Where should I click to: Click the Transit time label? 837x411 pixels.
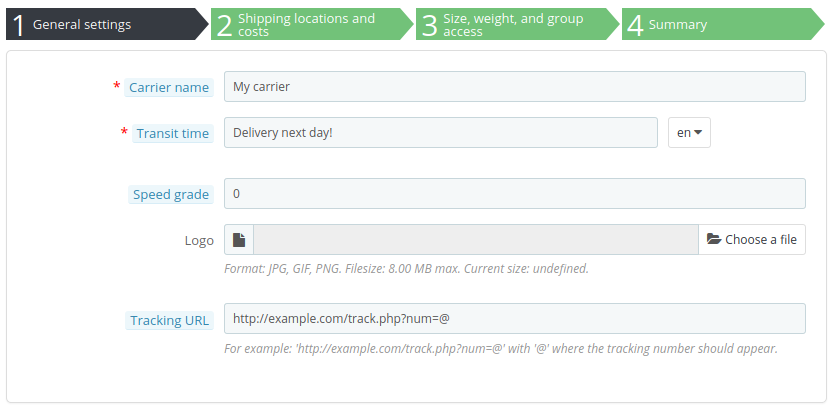[173, 133]
